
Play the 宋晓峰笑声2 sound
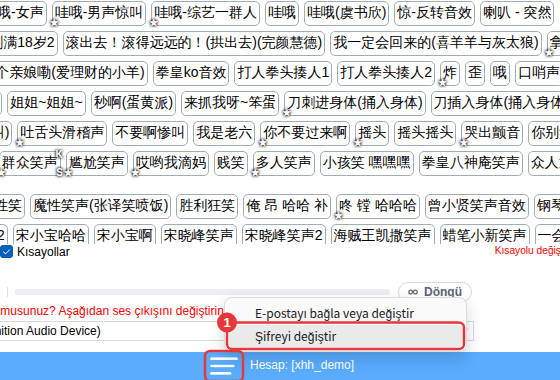pyautogui.click(x=284, y=234)
